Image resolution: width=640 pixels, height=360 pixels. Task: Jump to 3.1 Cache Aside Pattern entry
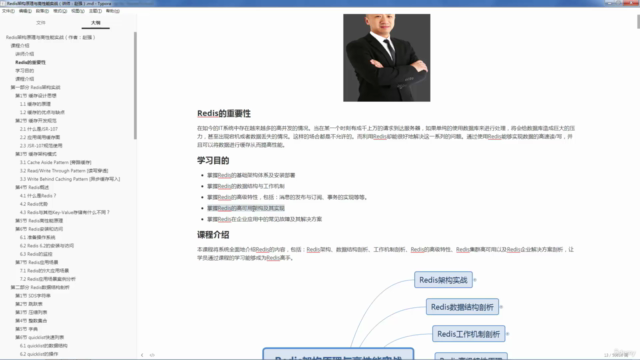pyautogui.click(x=56, y=162)
